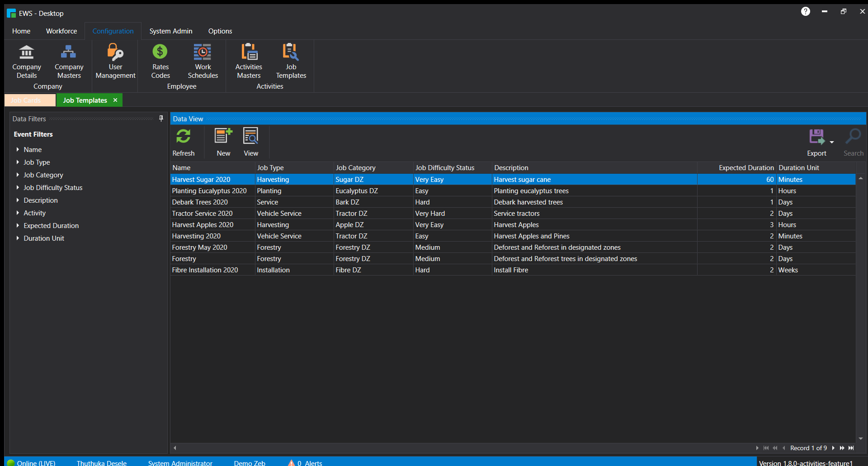Image resolution: width=868 pixels, height=466 pixels.
Task: Click the Job Templates ribbon icon
Action: 291,61
